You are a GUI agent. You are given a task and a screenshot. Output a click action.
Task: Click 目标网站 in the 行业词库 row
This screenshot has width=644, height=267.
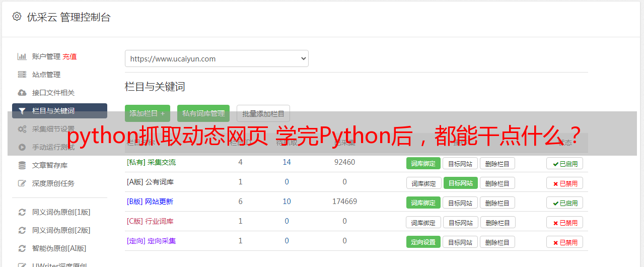point(460,222)
